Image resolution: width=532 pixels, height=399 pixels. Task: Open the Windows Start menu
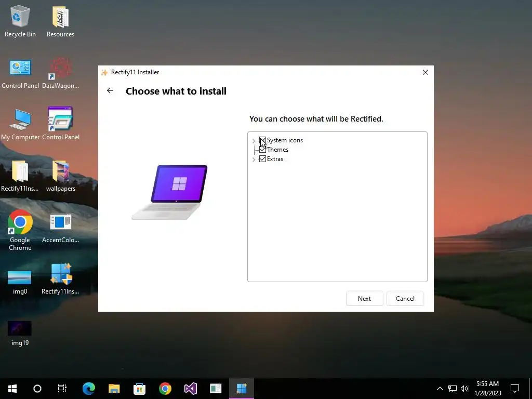point(12,389)
